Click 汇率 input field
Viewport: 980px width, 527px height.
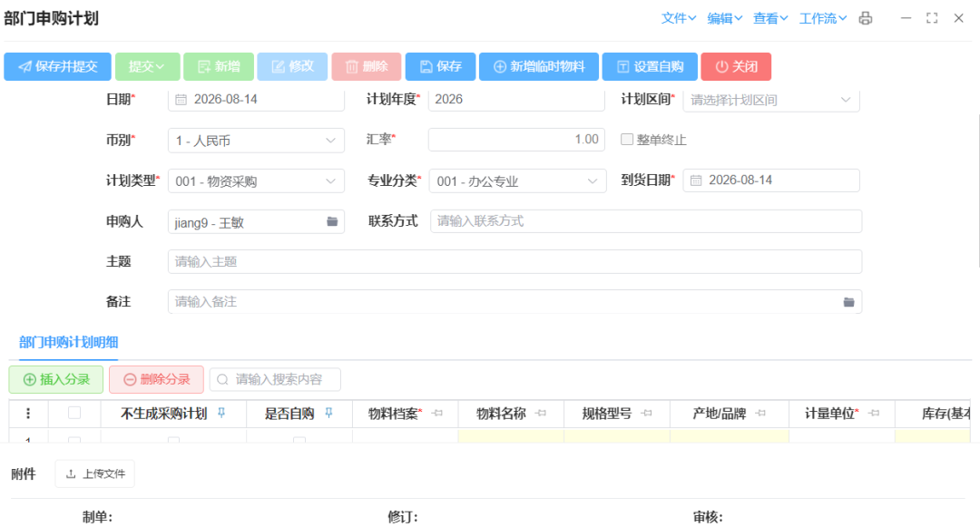click(516, 140)
